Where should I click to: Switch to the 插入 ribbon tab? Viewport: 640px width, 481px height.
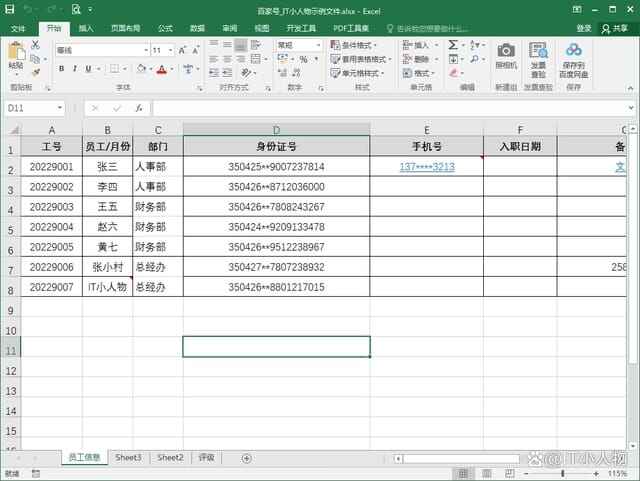[x=86, y=28]
